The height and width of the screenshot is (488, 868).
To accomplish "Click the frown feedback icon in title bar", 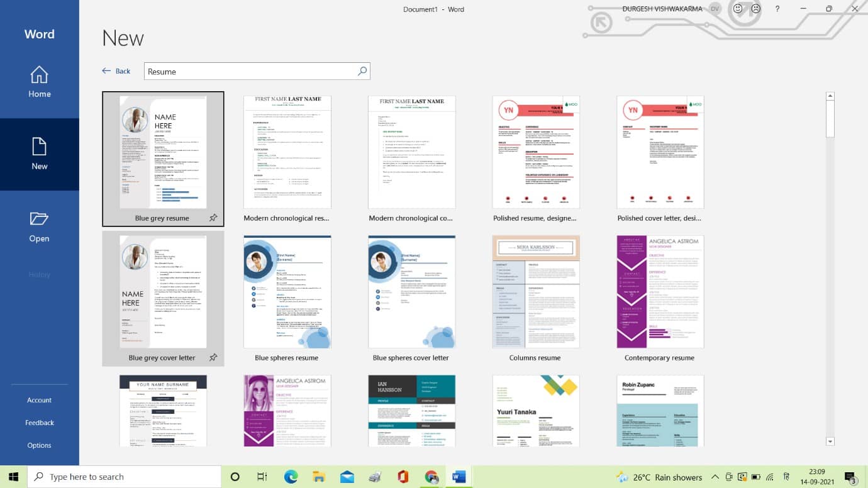I will coord(755,9).
